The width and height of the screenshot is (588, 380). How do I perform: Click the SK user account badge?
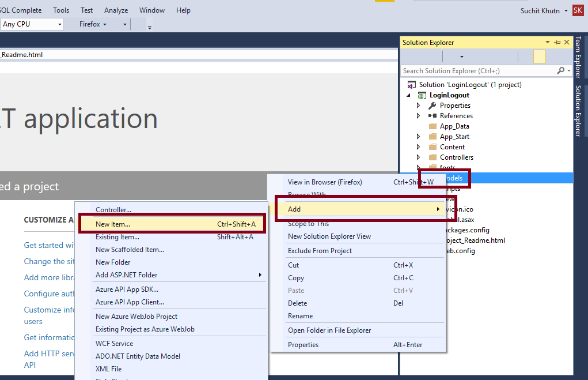click(578, 10)
